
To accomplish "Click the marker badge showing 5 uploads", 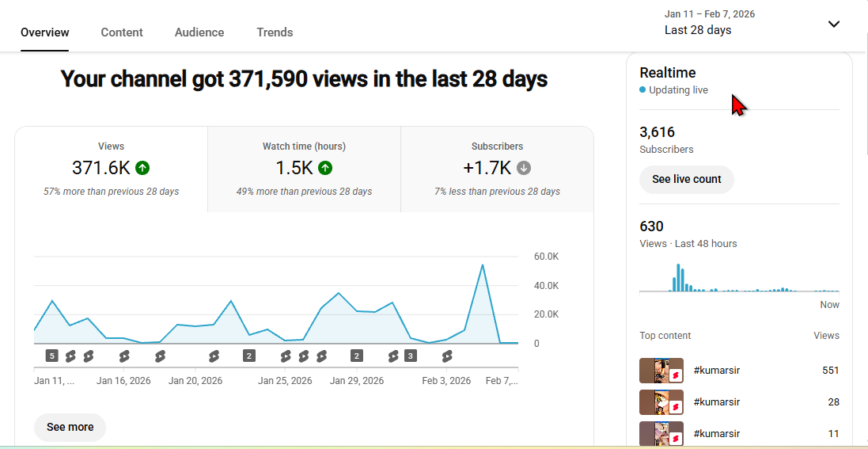I will coord(52,356).
